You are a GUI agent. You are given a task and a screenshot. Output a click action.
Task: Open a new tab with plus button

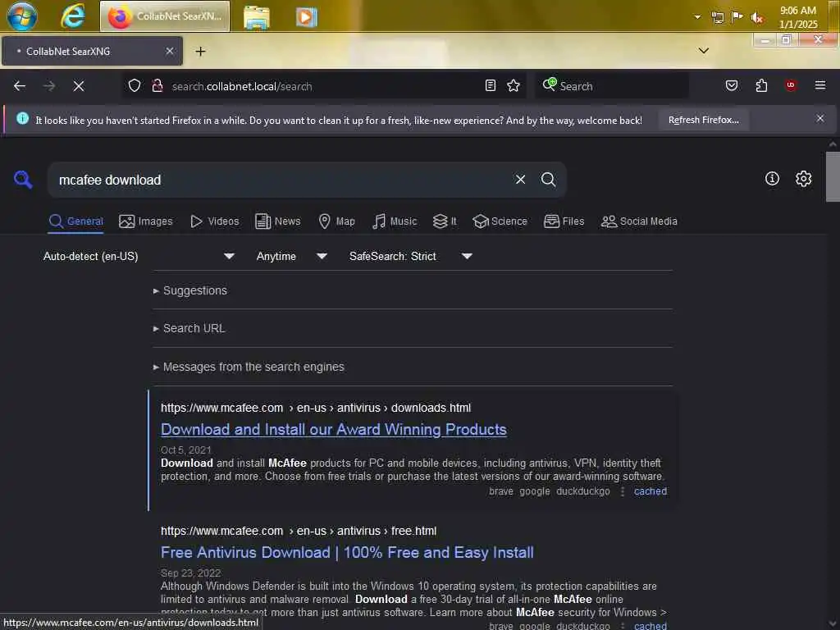point(200,52)
